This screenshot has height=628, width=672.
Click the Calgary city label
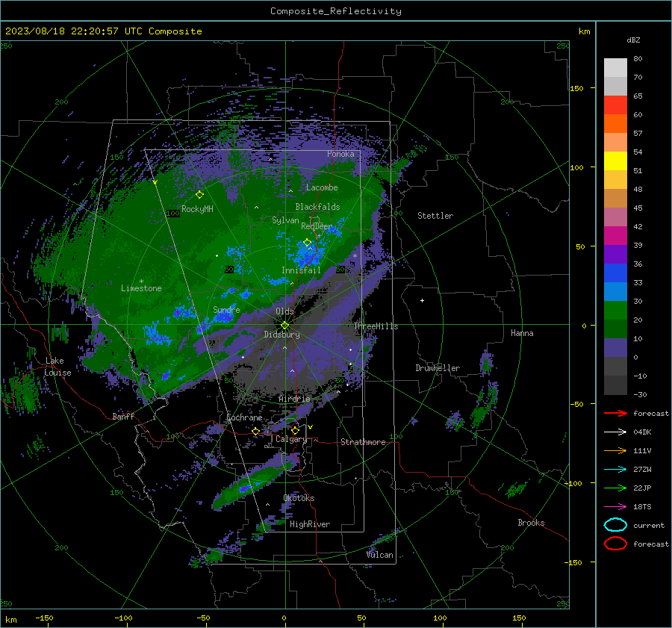point(291,439)
